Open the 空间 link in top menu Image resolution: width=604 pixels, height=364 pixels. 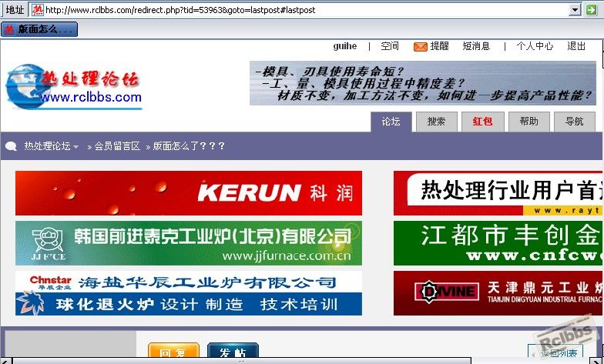click(390, 46)
